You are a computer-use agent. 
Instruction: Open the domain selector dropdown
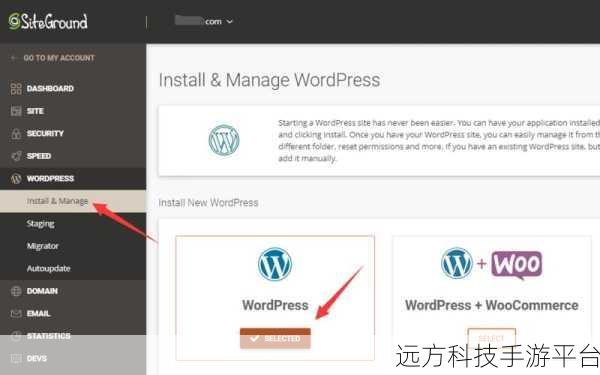(204, 21)
